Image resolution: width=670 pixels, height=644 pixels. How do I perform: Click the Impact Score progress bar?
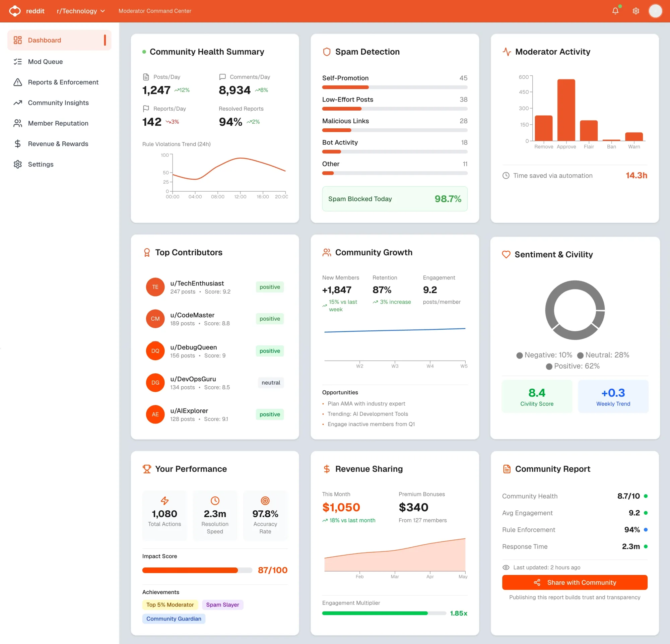tap(197, 570)
